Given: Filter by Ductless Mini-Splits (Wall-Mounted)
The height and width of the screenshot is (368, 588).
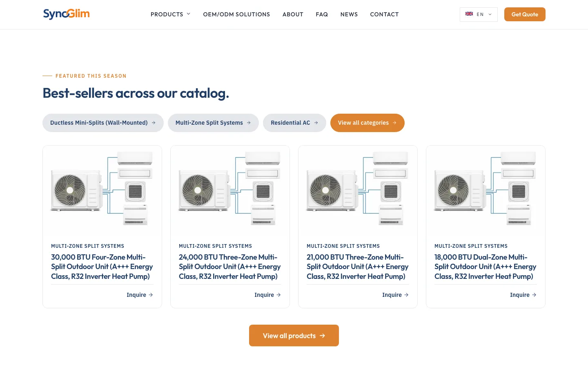Looking at the screenshot, I should pos(103,123).
